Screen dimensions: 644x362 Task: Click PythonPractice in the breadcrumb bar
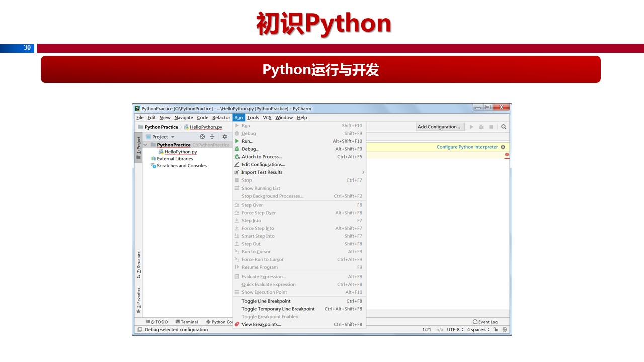[x=161, y=127]
